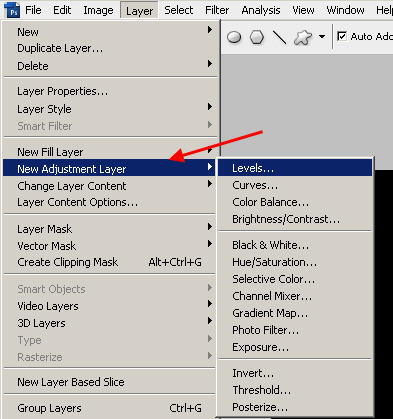Screen dimensions: 393x419
Task: Expand the 3D Layers submenu
Action: pyautogui.click(x=110, y=323)
